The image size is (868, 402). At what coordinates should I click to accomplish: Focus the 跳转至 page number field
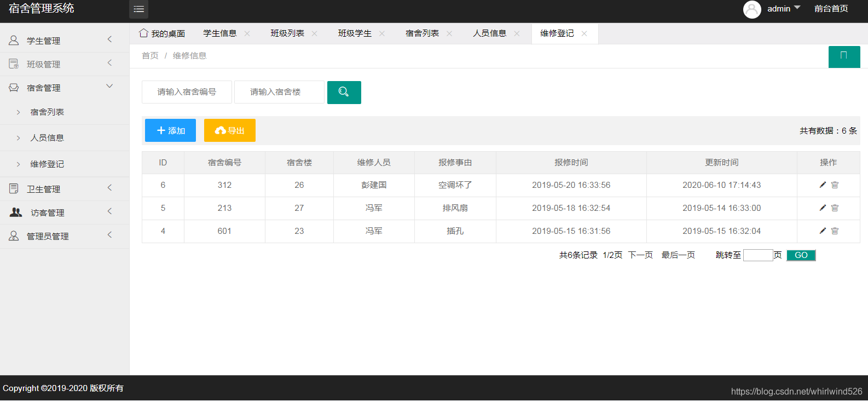758,255
